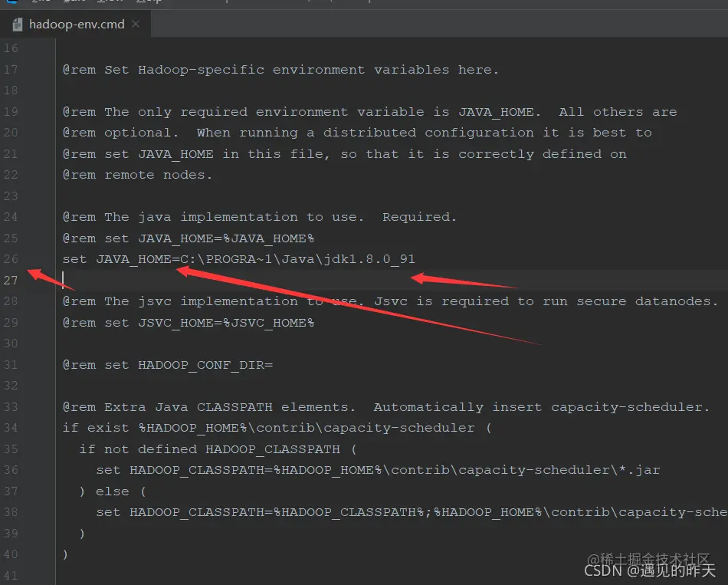Click gutter line number 31
This screenshot has width=728, height=585.
(11, 365)
